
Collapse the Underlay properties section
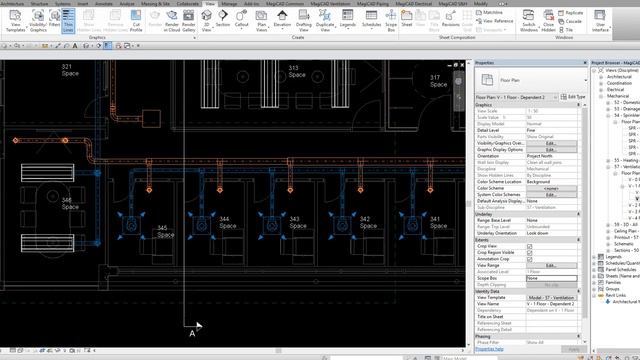pyautogui.click(x=578, y=214)
